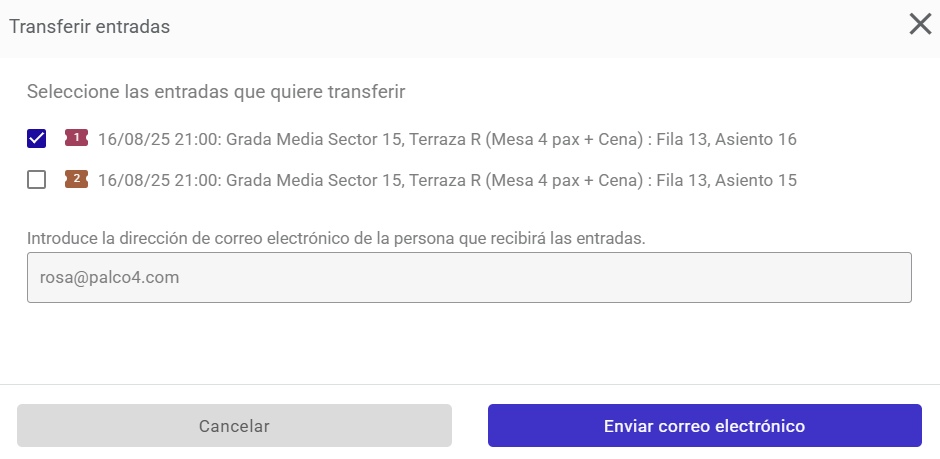Select the Fila 13, Asiento 15 ticket label
Screen dimensions: 940x459
tap(447, 180)
